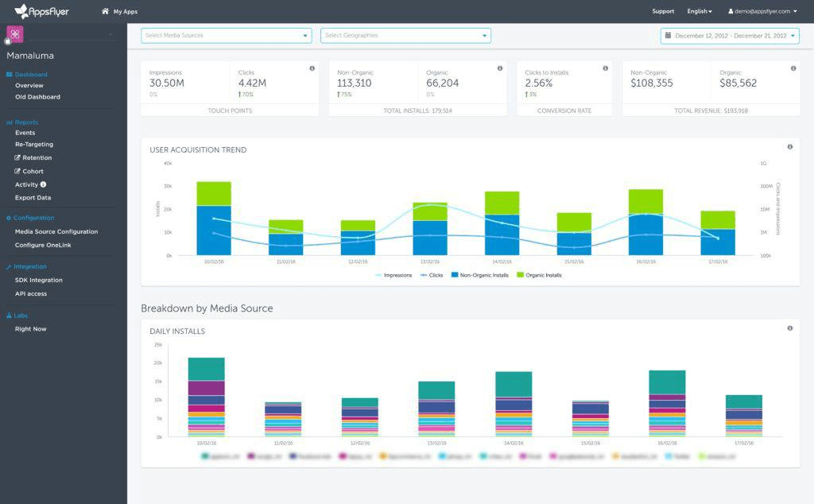The image size is (814, 504).
Task: Expand the December date range picker
Action: pos(791,35)
